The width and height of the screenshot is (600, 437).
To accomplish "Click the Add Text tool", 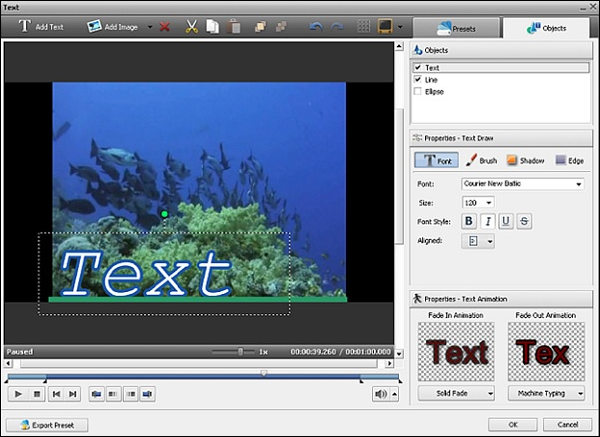I will pyautogui.click(x=41, y=26).
